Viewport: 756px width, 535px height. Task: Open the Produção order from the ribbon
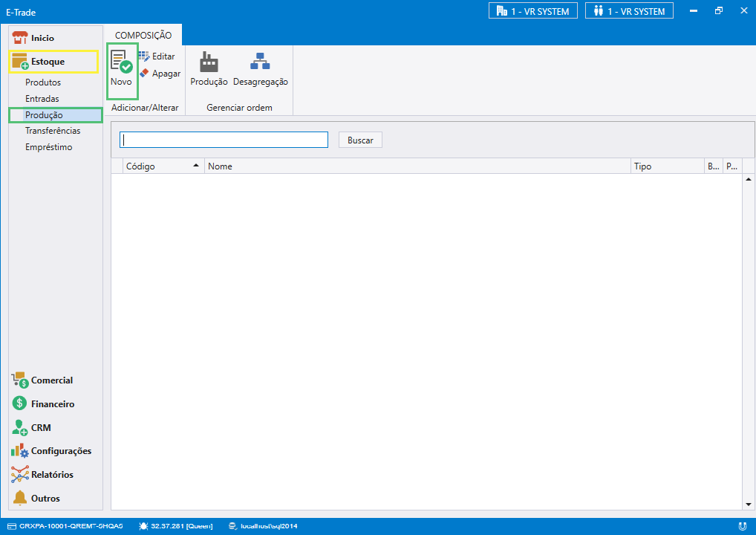(209, 69)
